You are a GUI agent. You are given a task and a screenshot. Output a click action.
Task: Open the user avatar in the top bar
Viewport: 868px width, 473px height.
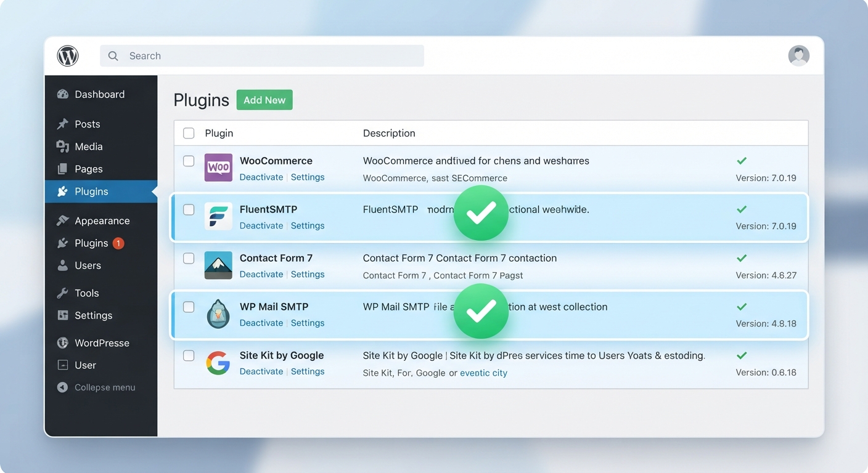(x=798, y=55)
